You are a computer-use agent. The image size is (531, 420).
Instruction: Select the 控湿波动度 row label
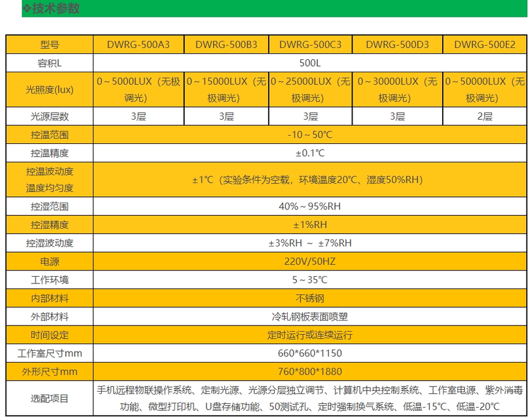(50, 243)
